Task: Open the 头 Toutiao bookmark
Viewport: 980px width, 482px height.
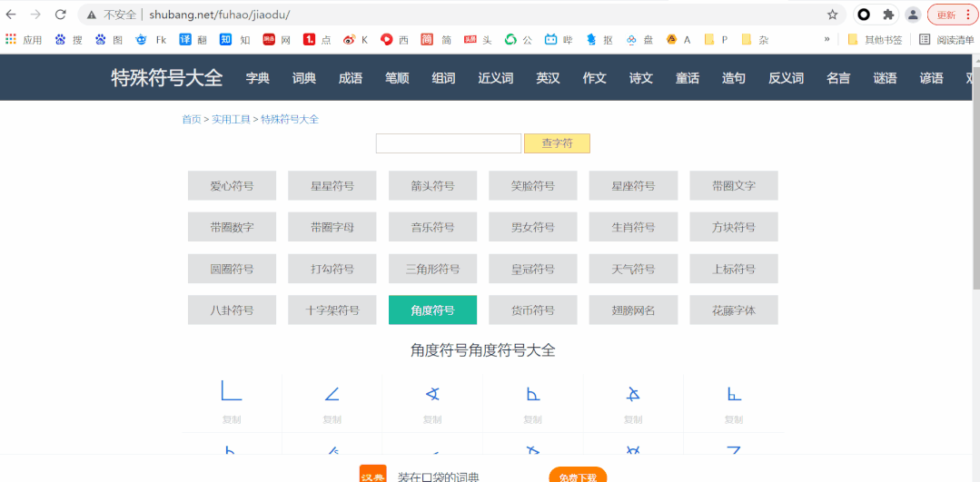Action: tap(478, 40)
